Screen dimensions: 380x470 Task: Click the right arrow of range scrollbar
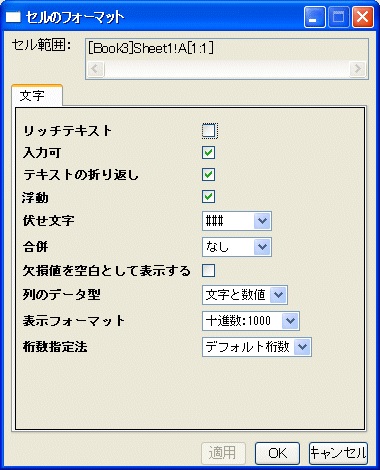point(358,69)
